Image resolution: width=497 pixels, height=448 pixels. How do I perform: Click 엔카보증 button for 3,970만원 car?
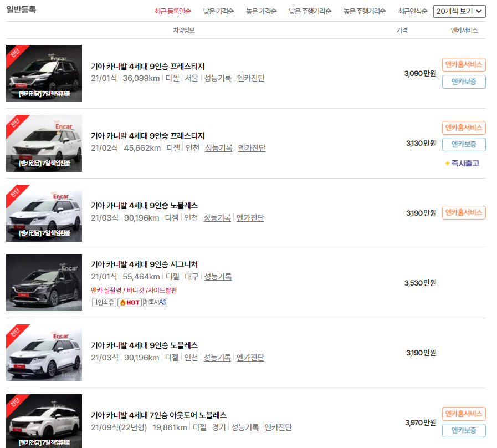464,431
